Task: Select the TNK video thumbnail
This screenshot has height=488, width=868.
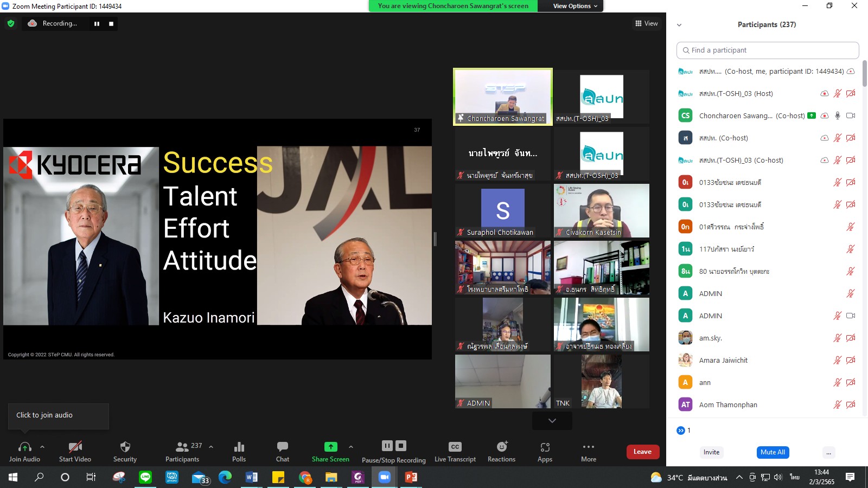Action: pyautogui.click(x=602, y=381)
